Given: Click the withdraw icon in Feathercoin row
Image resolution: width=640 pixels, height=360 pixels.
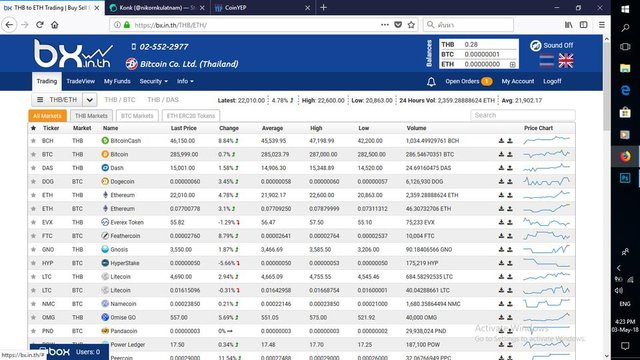Looking at the screenshot, I should tap(510, 236).
